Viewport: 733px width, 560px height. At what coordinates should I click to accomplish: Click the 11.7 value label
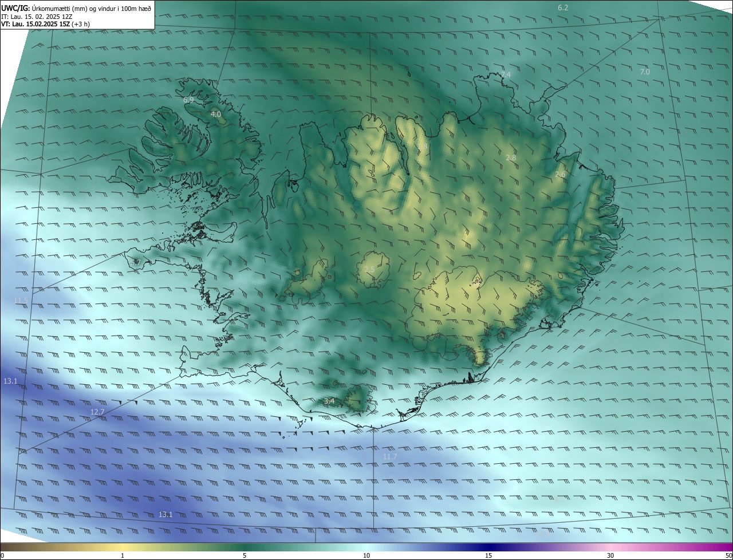pos(390,456)
